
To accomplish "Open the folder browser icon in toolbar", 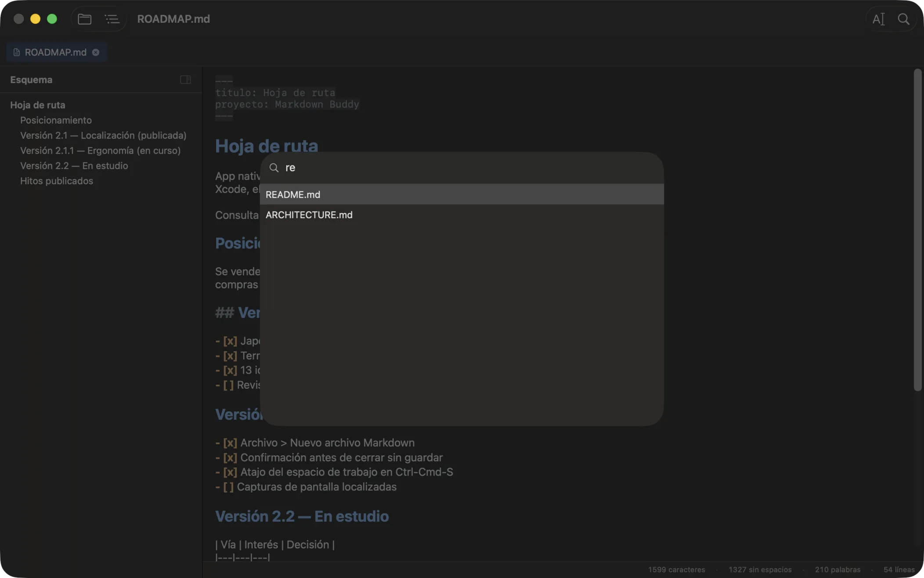I will (x=84, y=19).
